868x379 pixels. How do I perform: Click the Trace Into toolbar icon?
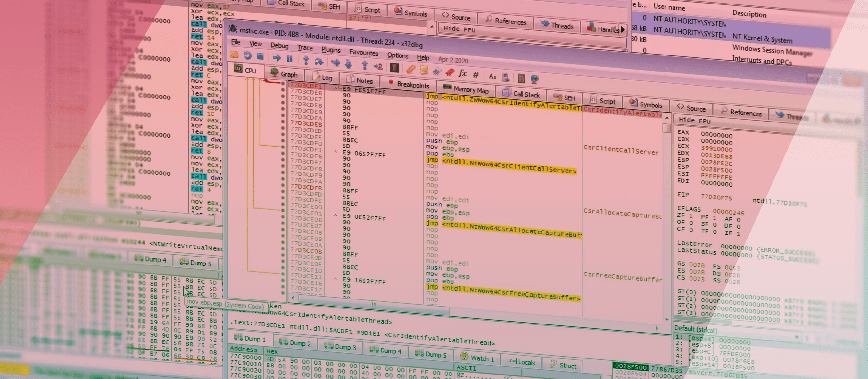pos(335,63)
